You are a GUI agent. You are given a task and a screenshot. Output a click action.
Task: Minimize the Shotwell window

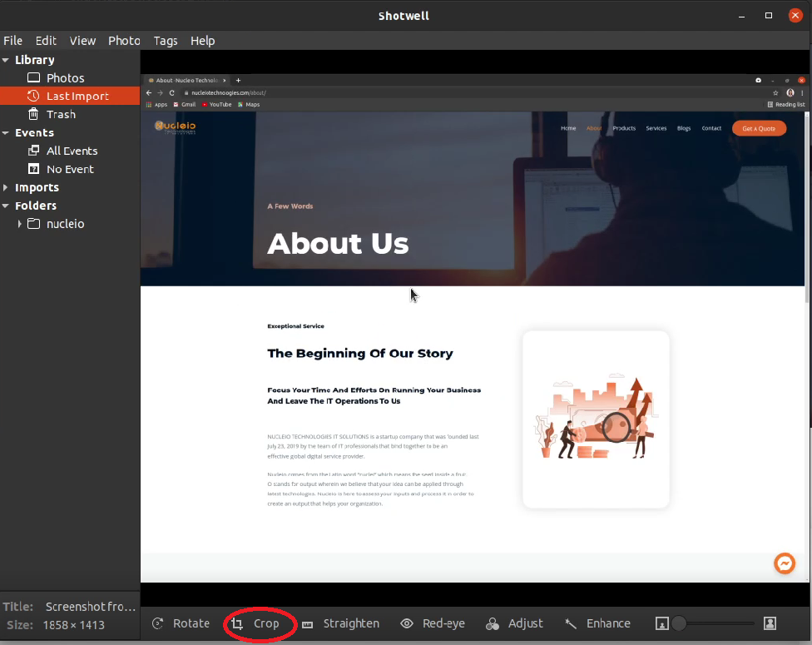[741, 16]
